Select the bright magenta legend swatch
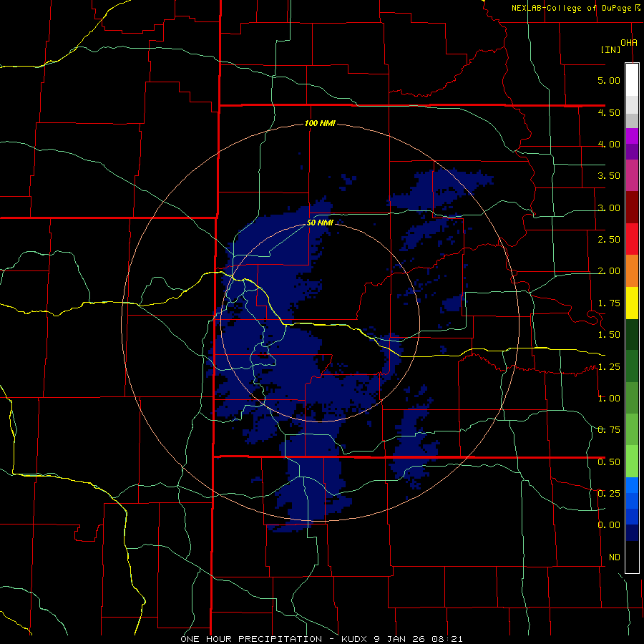The image size is (644, 644). [632, 136]
